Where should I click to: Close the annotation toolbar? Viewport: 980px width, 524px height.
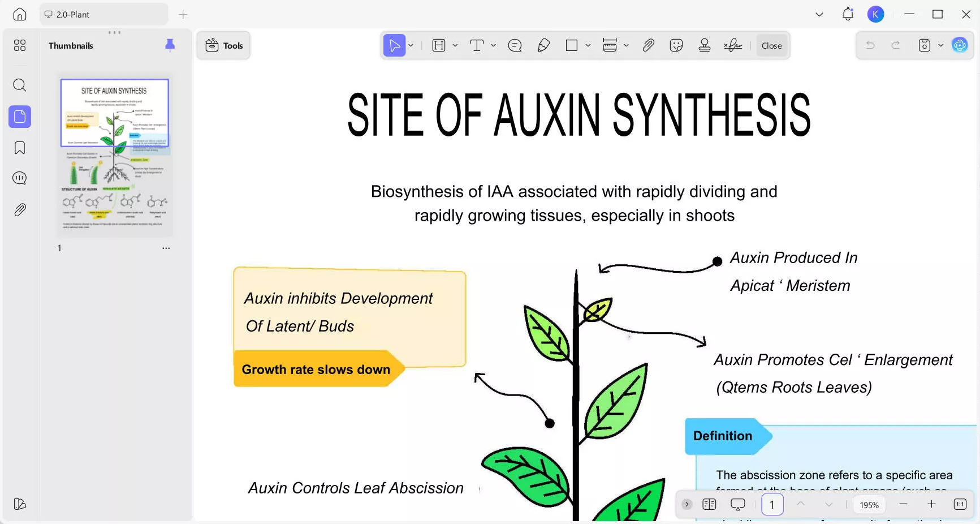[x=771, y=45]
